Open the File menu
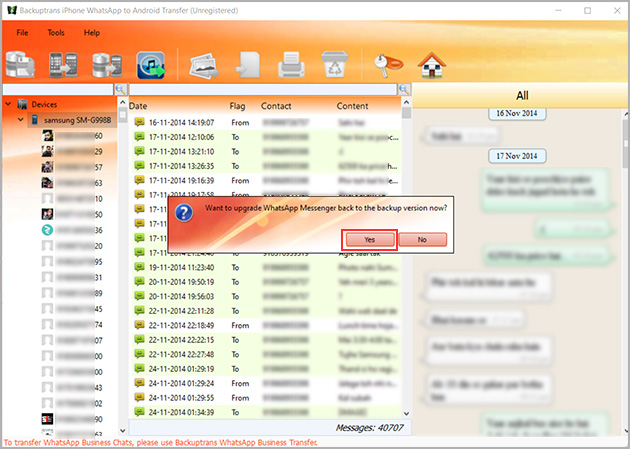 [x=22, y=33]
